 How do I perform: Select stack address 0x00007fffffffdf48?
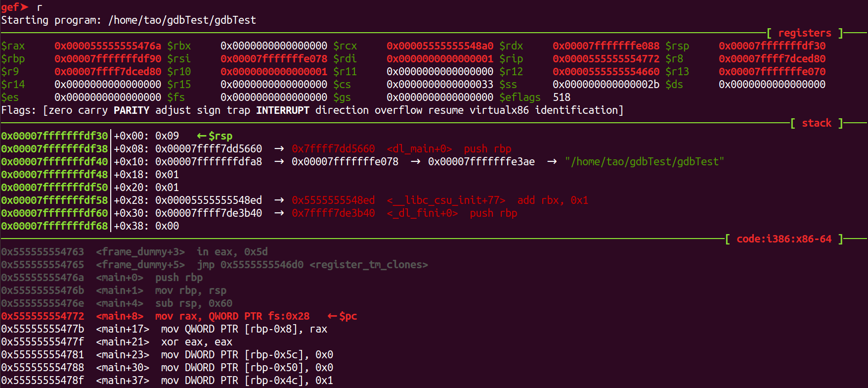54,174
